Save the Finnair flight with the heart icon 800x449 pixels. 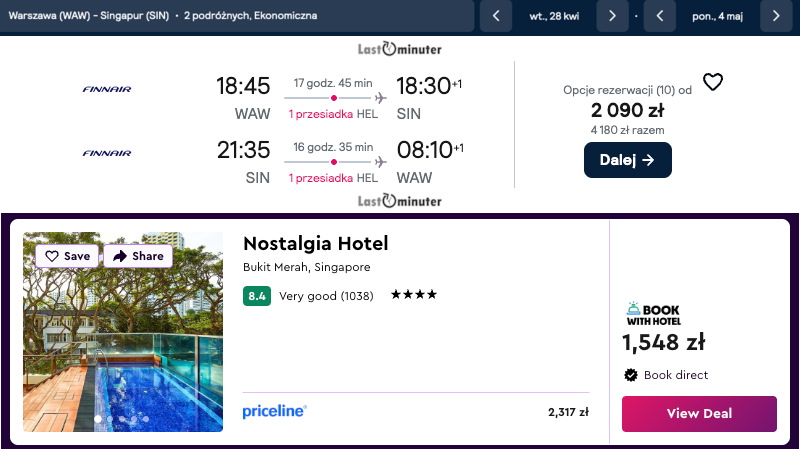click(712, 83)
